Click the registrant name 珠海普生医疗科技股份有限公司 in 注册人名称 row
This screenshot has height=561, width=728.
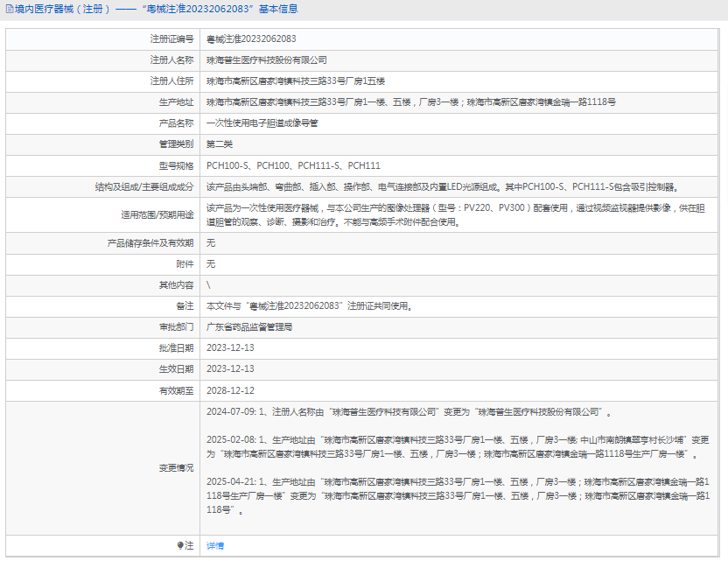click(x=267, y=60)
